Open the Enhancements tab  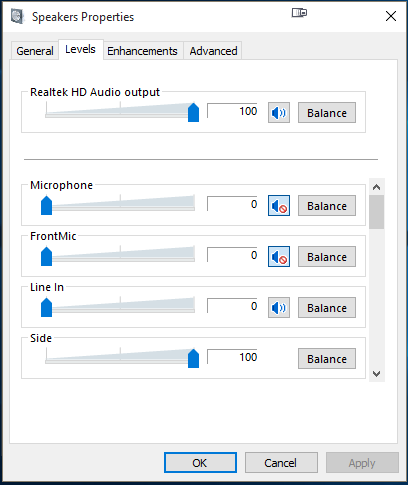pyautogui.click(x=142, y=51)
